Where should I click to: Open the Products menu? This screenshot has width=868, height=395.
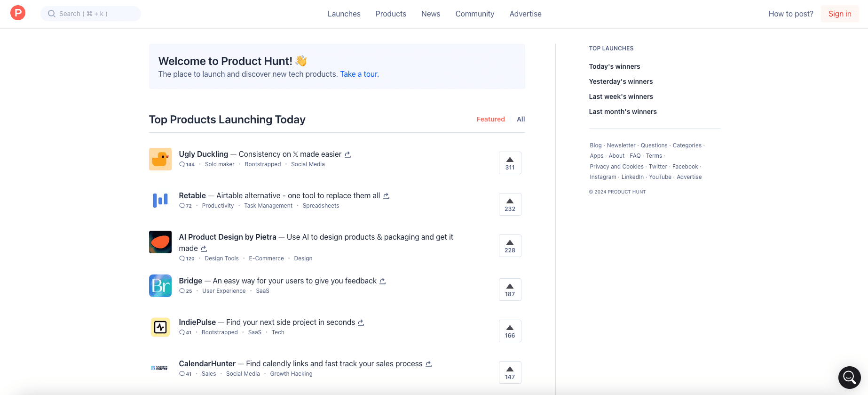pos(391,14)
